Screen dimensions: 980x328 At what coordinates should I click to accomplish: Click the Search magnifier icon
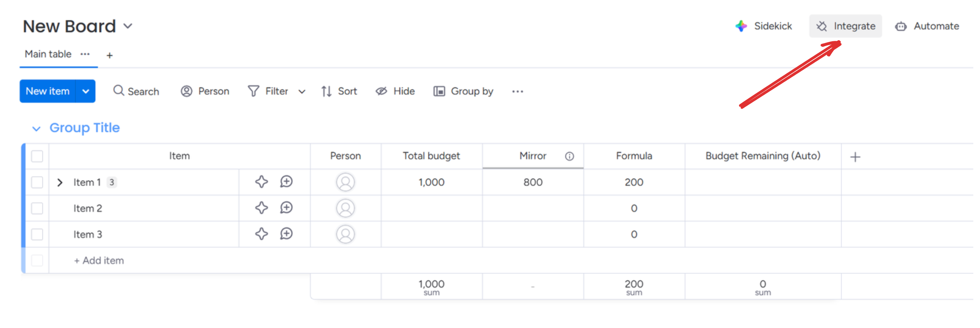(119, 91)
